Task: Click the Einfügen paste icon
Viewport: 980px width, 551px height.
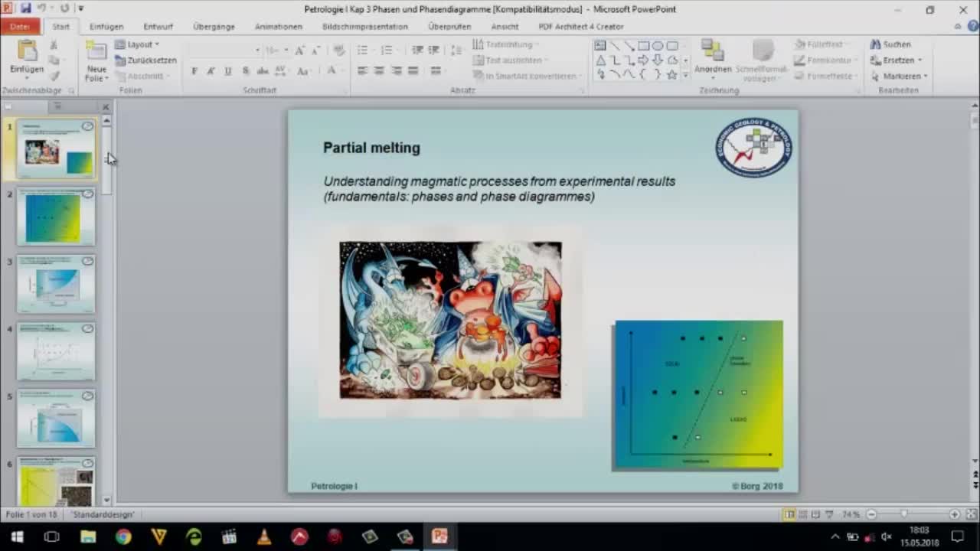Action: tap(27, 51)
